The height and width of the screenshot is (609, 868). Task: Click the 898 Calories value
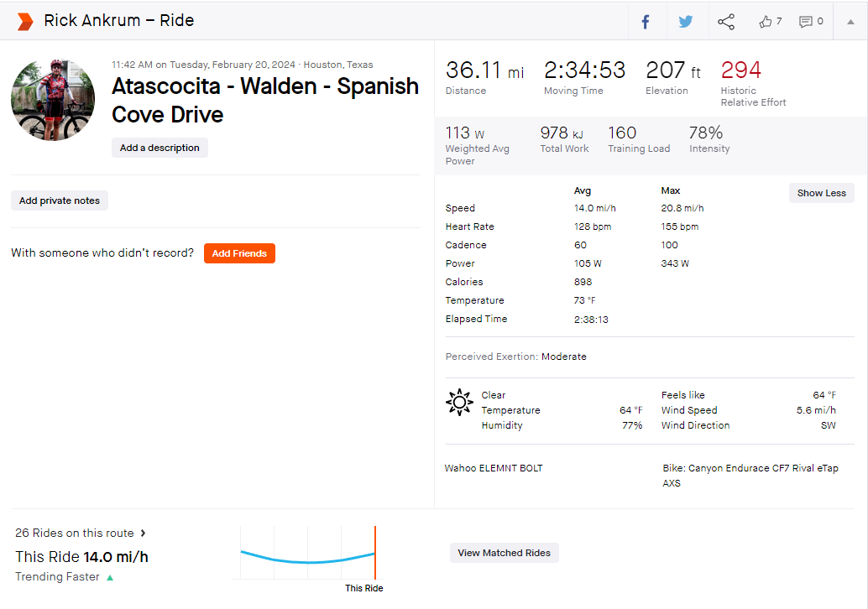pos(583,282)
